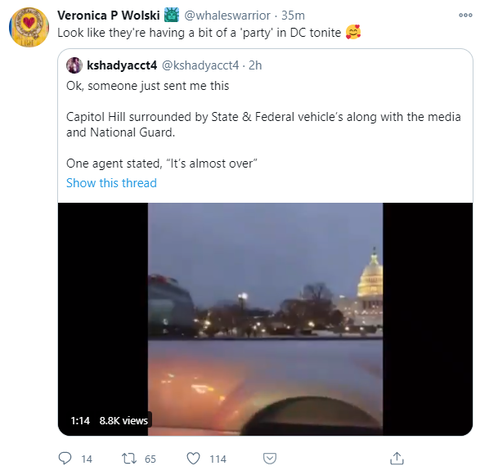Open the 2h timestamp of quoted tweet
Screen dimensions: 480x475
[255, 65]
